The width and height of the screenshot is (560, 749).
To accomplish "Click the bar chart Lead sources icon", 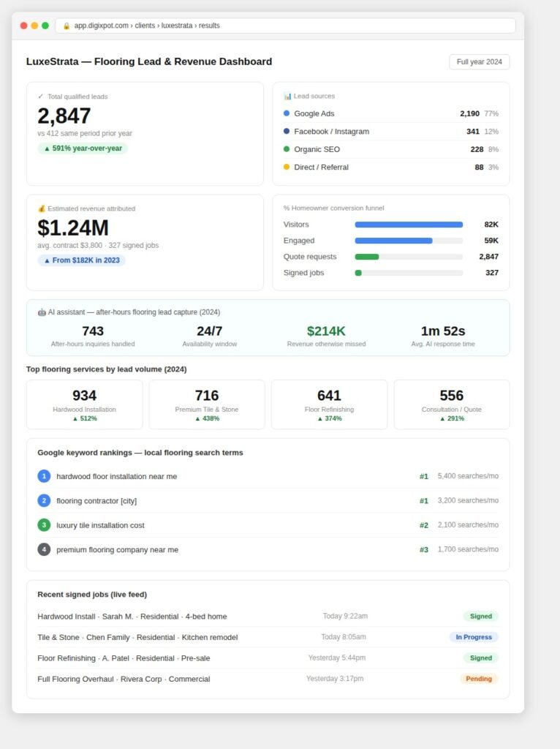I will (287, 96).
